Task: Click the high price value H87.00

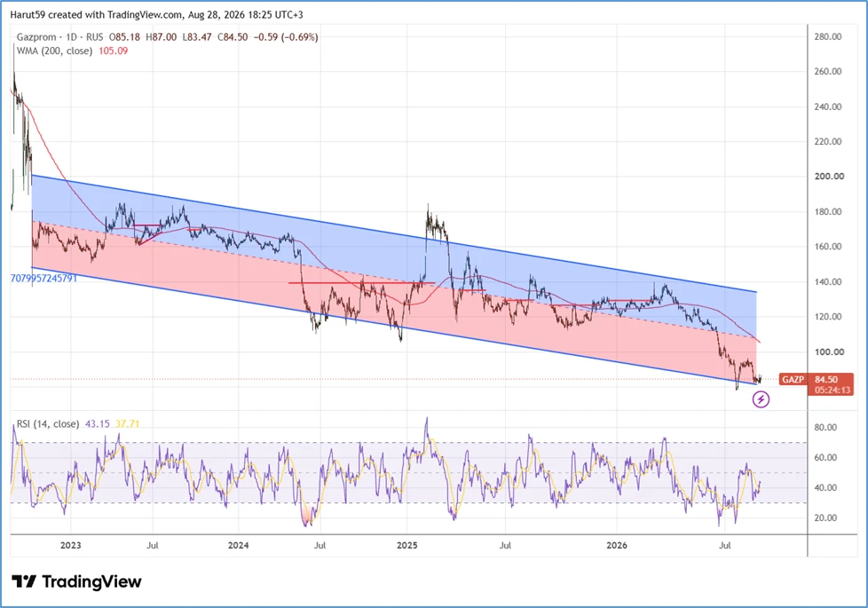Action: [162, 37]
